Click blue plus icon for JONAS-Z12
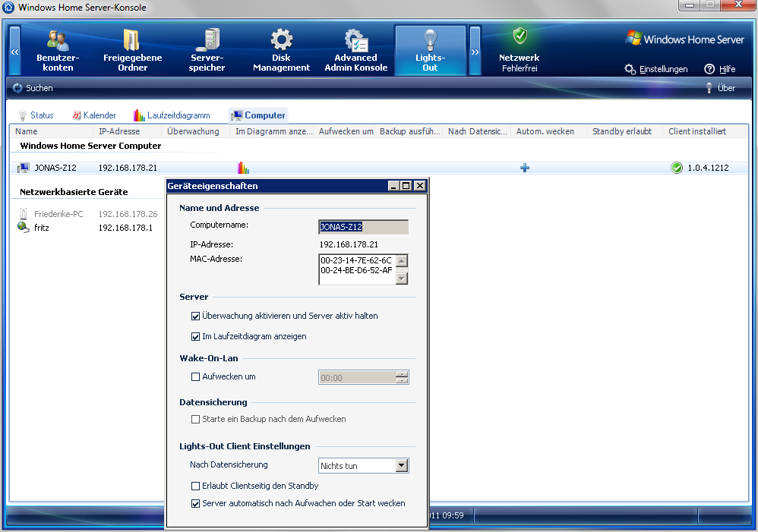Viewport: 758px width, 532px height. pos(525,168)
